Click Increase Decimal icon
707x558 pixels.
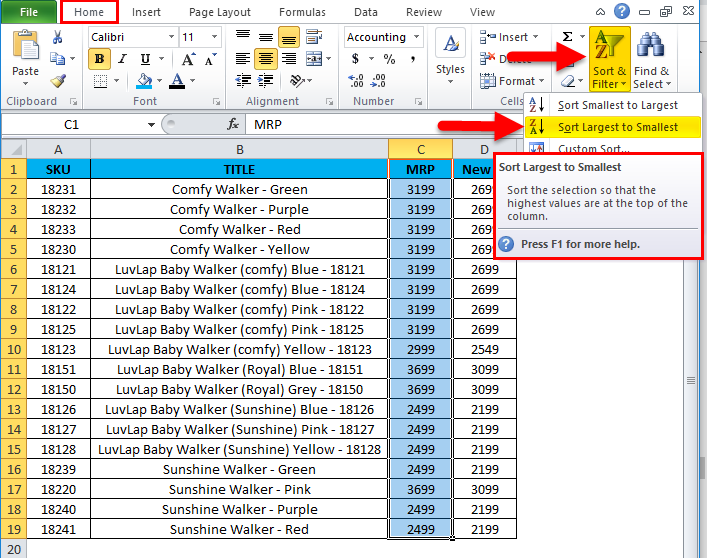pos(356,81)
